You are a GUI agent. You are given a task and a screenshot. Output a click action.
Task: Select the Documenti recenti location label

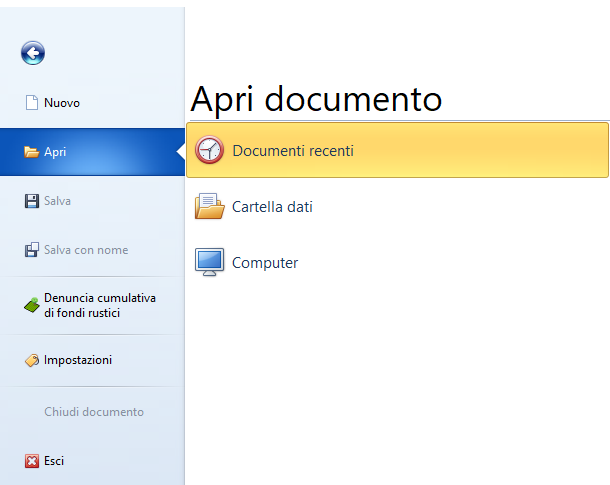pyautogui.click(x=293, y=151)
